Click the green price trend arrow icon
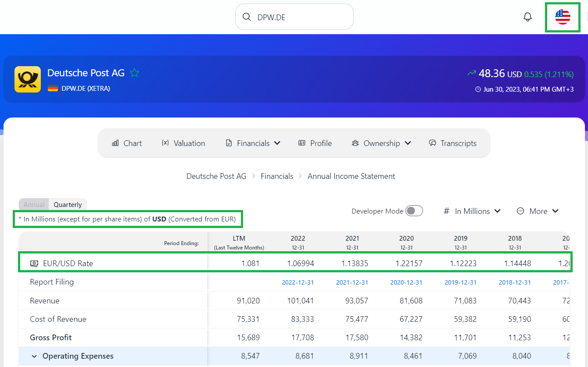Screen dimensions: 588x367 [x=472, y=73]
